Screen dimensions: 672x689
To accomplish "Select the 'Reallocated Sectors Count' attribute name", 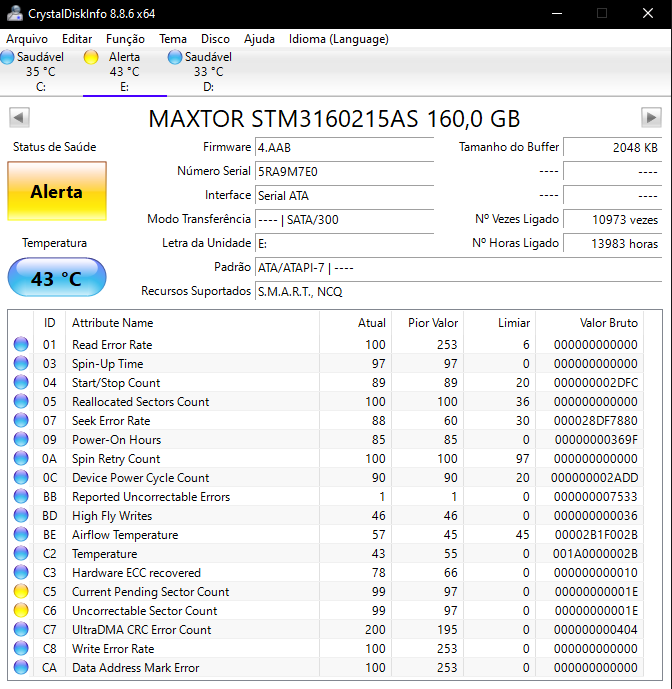I will tap(141, 402).
